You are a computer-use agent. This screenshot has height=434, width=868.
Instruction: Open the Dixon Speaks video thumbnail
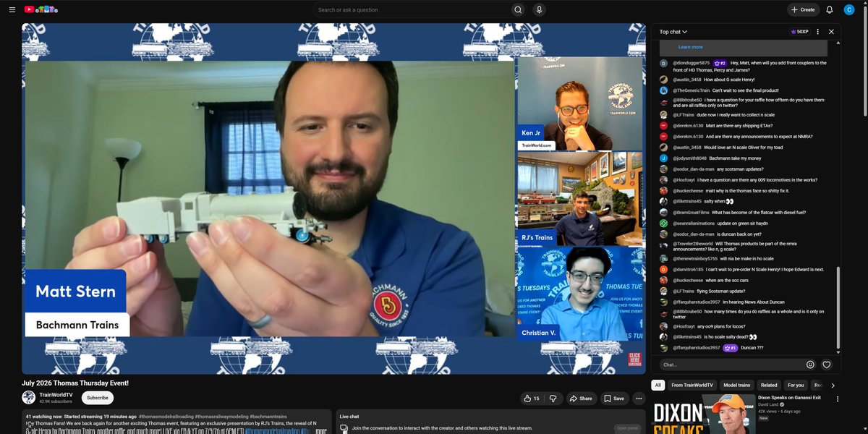tap(703, 414)
